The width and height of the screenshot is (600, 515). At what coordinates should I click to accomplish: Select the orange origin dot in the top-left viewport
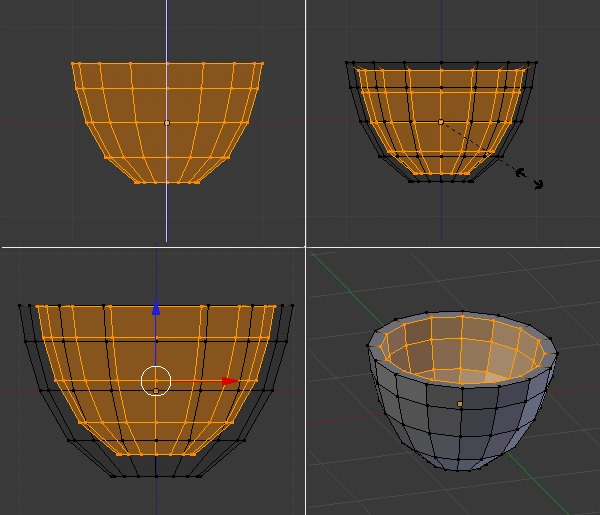(x=167, y=123)
